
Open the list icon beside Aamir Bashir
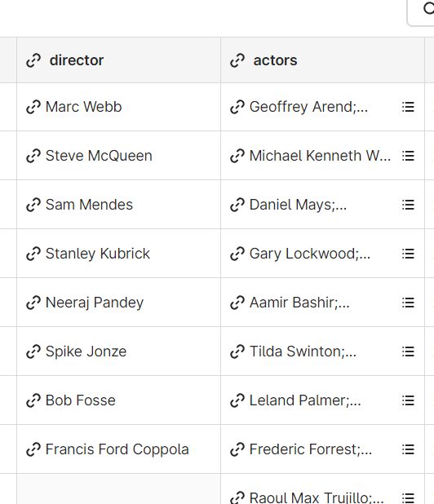[x=408, y=303]
